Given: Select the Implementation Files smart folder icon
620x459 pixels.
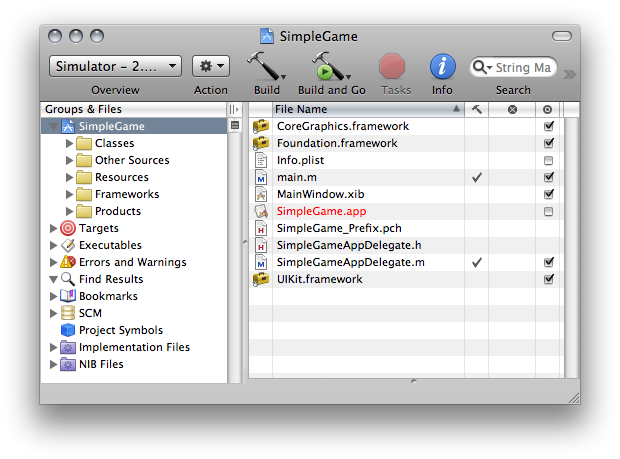Looking at the screenshot, I should [68, 348].
